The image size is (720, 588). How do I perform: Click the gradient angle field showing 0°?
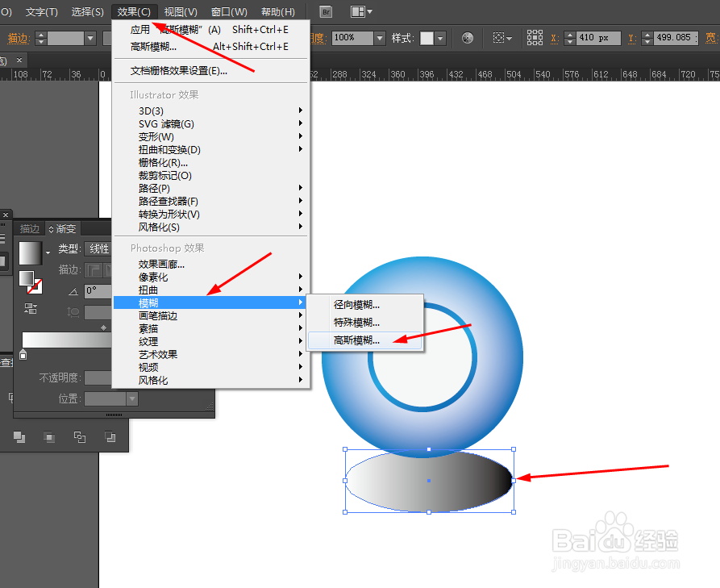click(x=98, y=291)
